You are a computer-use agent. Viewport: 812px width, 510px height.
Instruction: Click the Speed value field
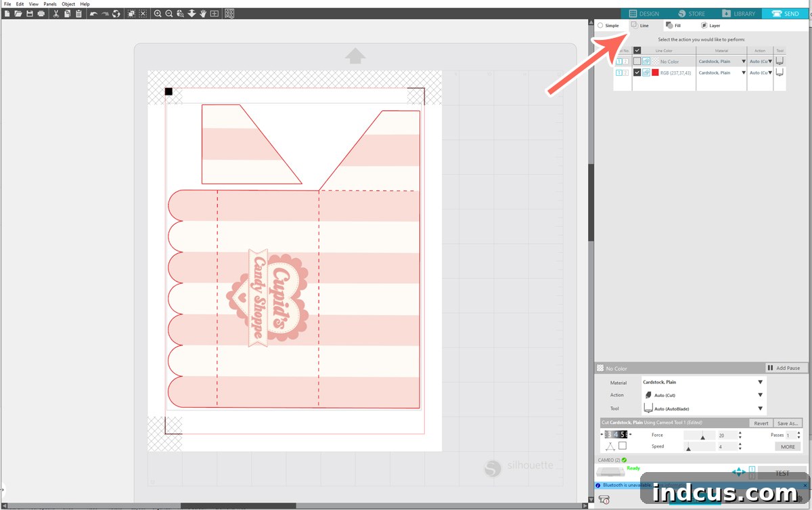click(727, 447)
